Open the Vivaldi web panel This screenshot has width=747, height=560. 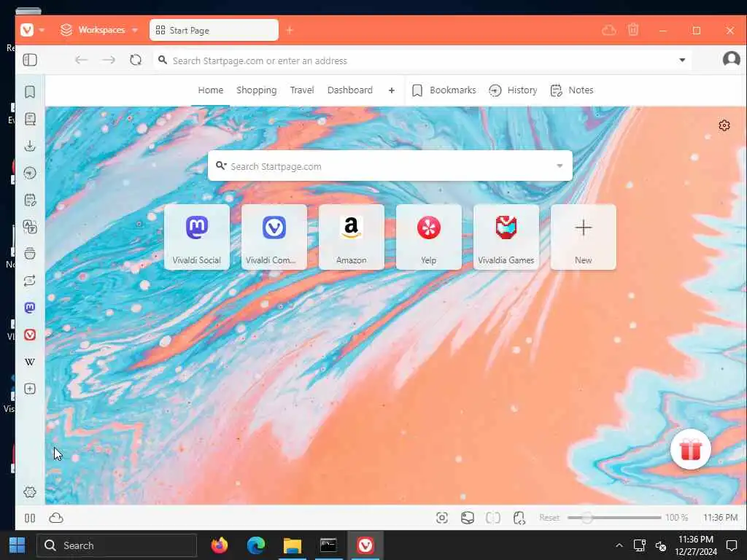coord(30,335)
